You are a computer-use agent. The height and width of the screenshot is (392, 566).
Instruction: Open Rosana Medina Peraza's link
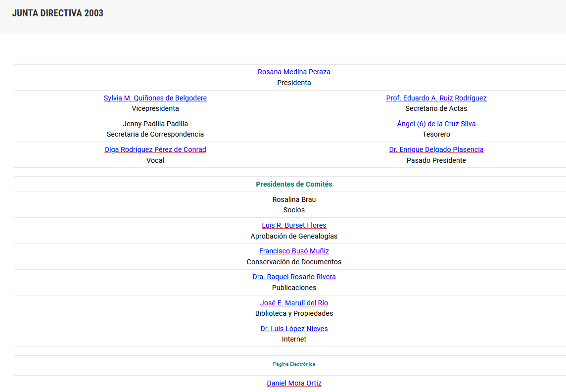click(294, 72)
